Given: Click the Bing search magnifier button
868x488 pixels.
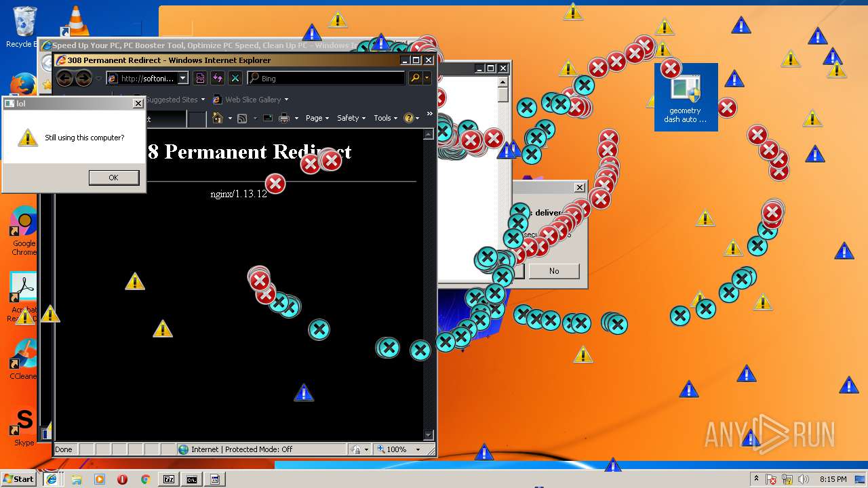Looking at the screenshot, I should point(415,79).
